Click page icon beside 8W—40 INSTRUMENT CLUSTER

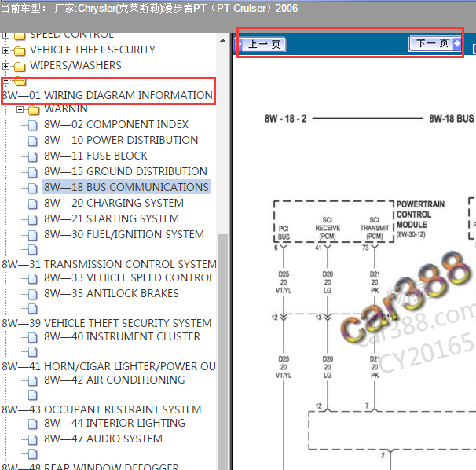[x=33, y=337]
